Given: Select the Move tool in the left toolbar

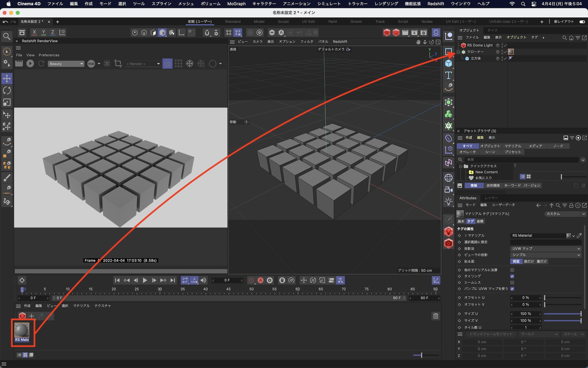Looking at the screenshot, I should pyautogui.click(x=7, y=79).
